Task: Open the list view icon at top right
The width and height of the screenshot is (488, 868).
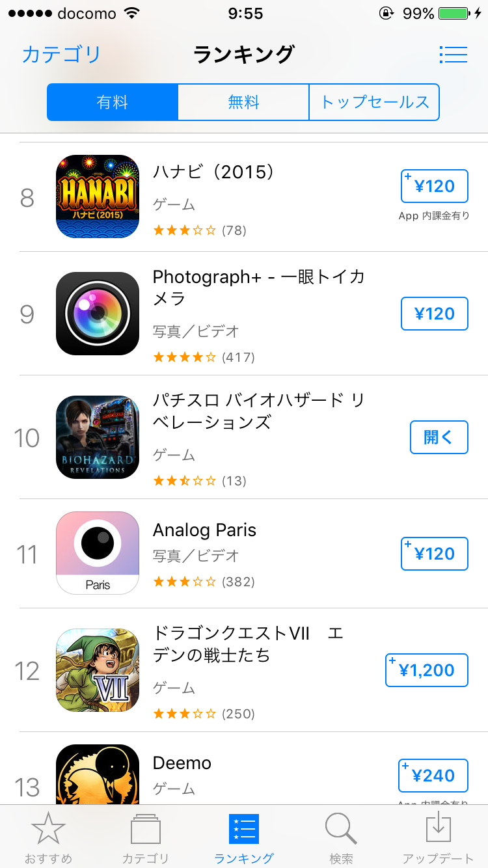Action: (453, 54)
